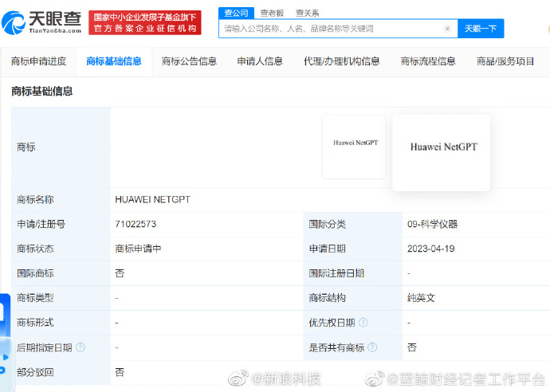Click the 商标名称 field label

coord(35,199)
